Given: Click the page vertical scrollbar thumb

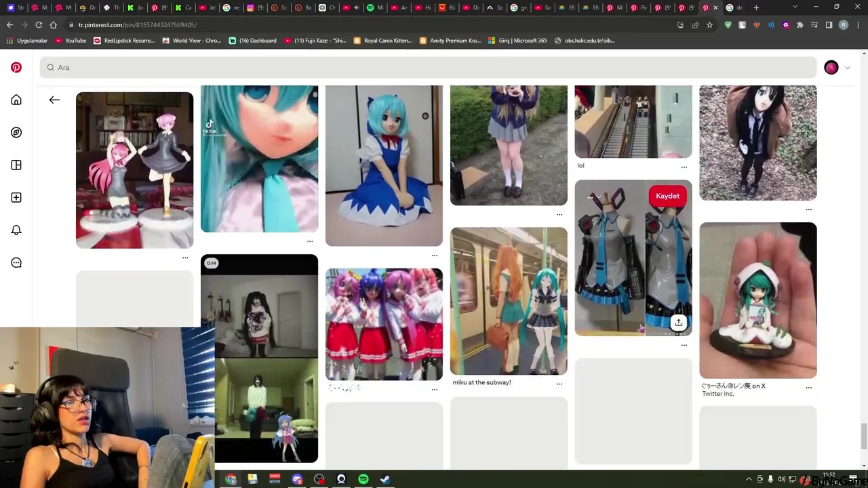Looking at the screenshot, I should click(x=863, y=435).
